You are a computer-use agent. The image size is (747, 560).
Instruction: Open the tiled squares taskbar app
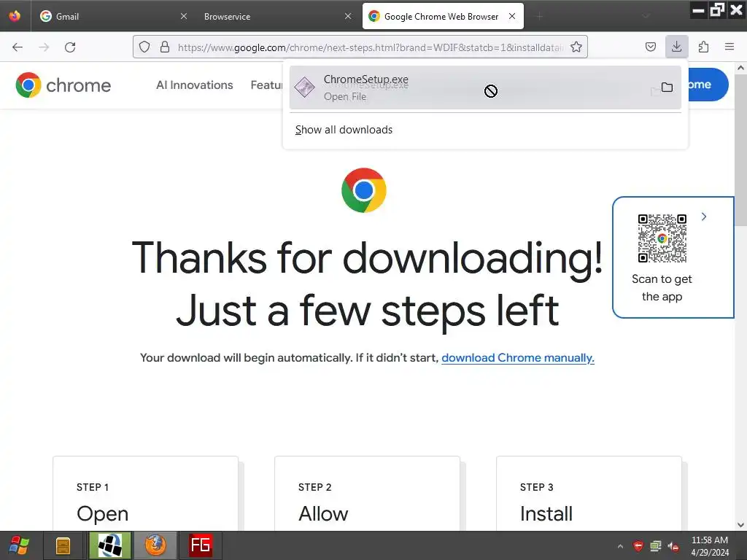[x=110, y=545]
